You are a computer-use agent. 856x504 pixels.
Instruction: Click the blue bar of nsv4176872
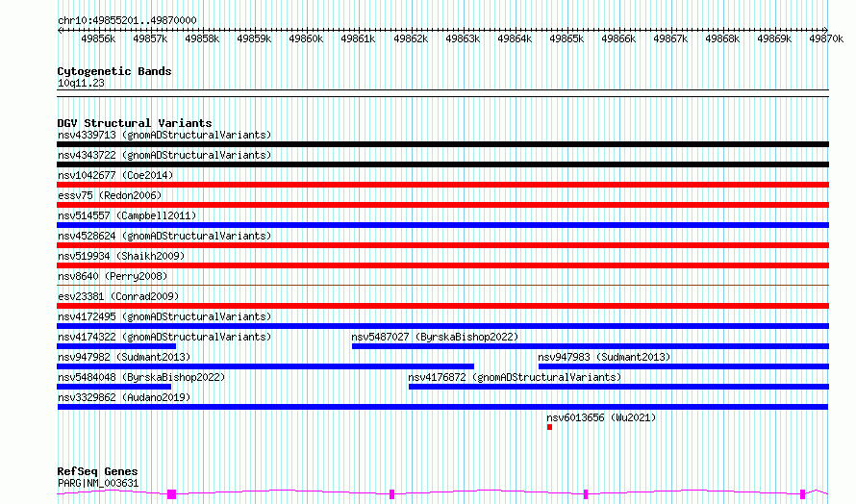tap(618, 387)
